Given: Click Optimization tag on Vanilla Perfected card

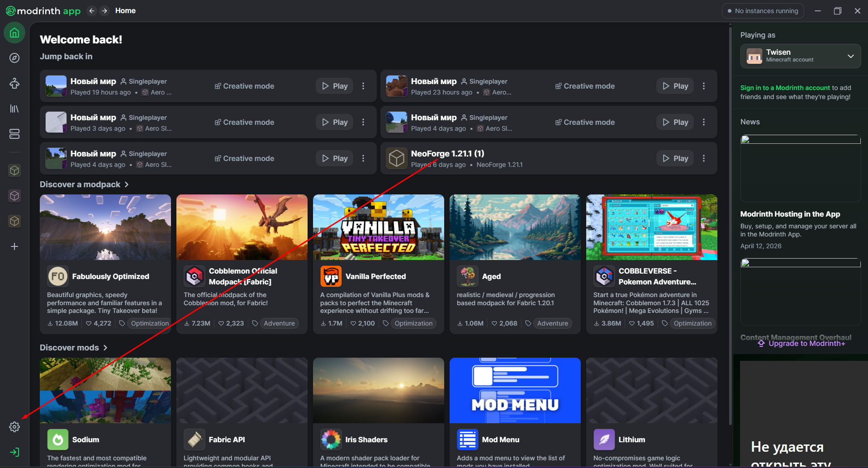Looking at the screenshot, I should coord(413,323).
